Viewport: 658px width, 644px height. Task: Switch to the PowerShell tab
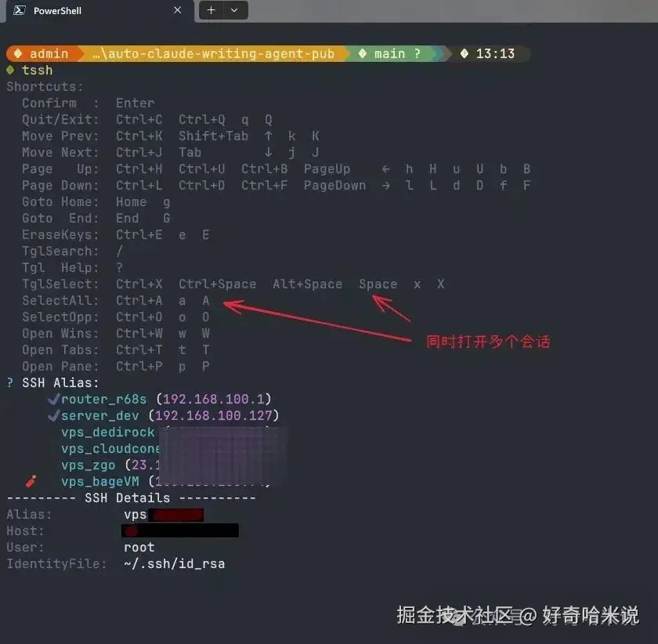pyautogui.click(x=57, y=11)
